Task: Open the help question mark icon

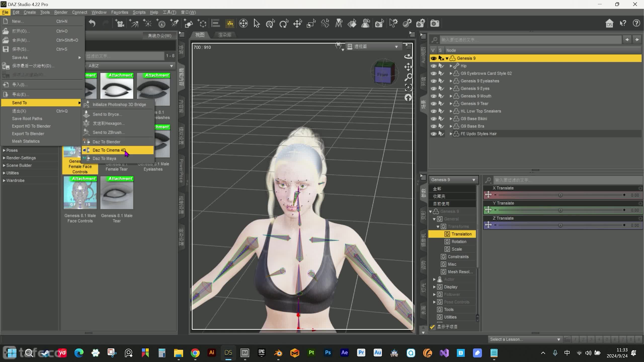Action: point(636,23)
